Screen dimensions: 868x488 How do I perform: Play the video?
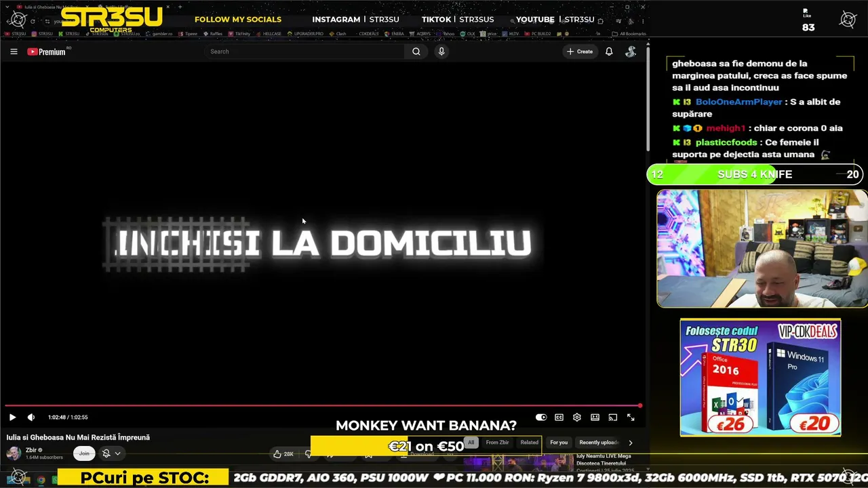[x=12, y=418]
